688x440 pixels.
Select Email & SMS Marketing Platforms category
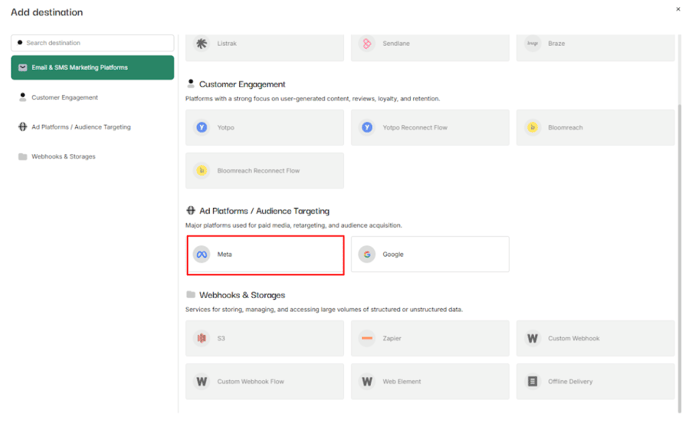pyautogui.click(x=92, y=68)
